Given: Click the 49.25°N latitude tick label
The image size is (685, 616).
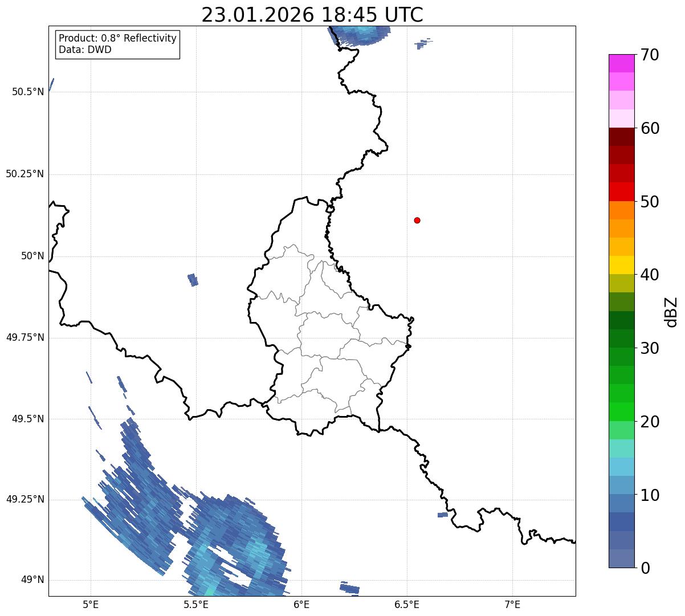Looking at the screenshot, I should coord(25,499).
